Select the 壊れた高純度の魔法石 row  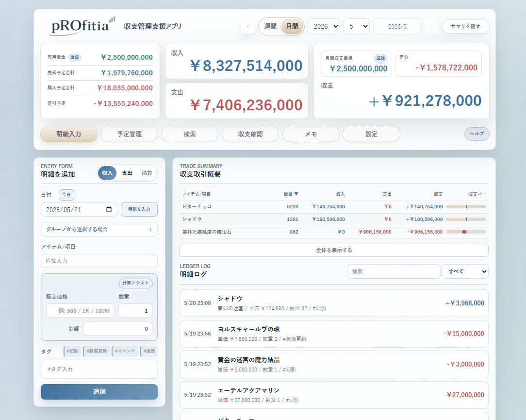pos(334,232)
